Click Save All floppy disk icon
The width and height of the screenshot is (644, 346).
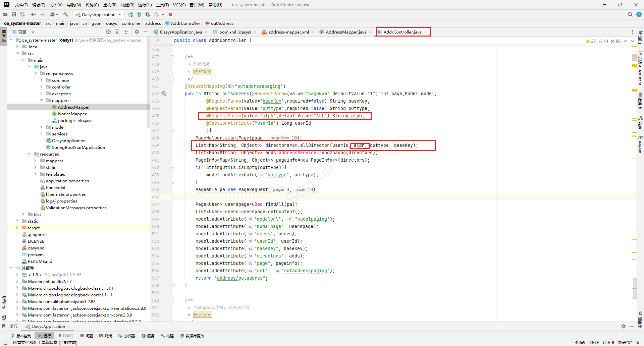click(x=14, y=14)
